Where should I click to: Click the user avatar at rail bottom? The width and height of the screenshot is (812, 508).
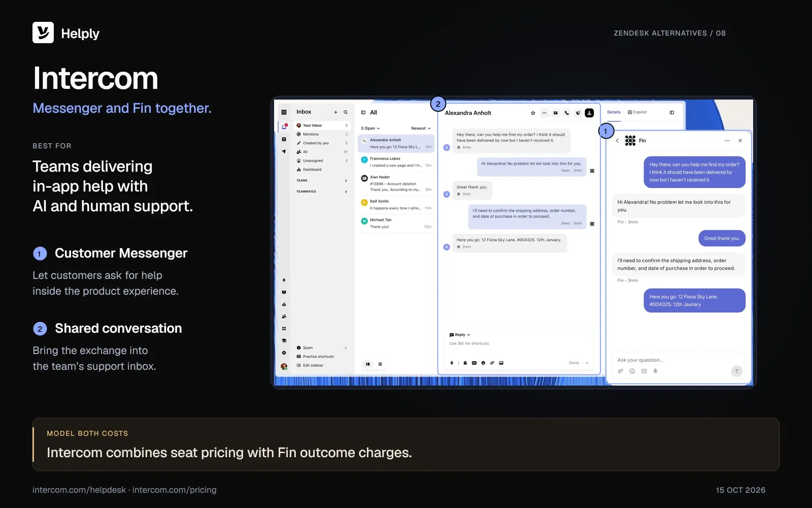click(284, 366)
